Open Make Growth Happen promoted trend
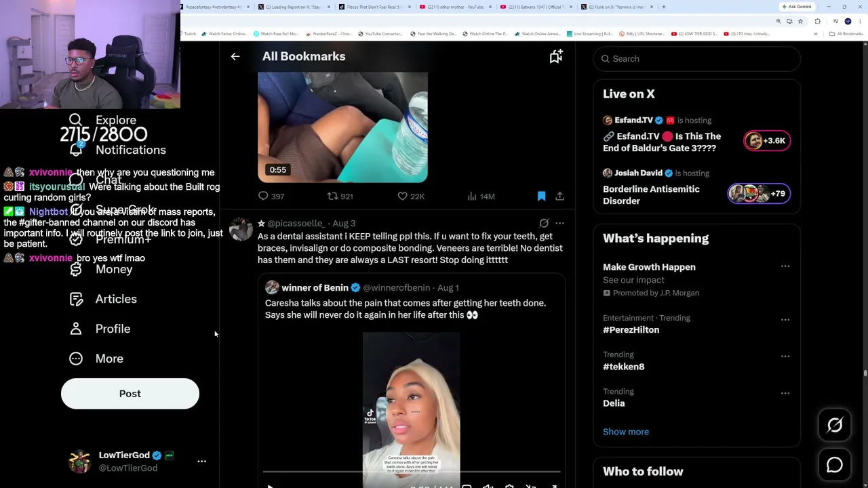This screenshot has width=868, height=488. 649,267
